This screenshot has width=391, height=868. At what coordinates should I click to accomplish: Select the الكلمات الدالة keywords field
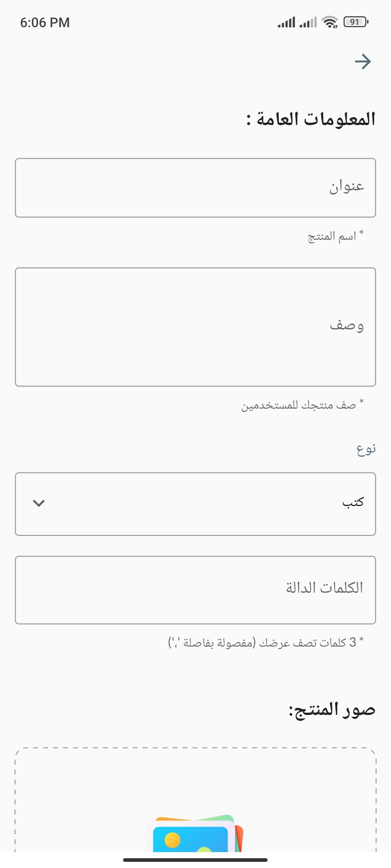click(195, 590)
